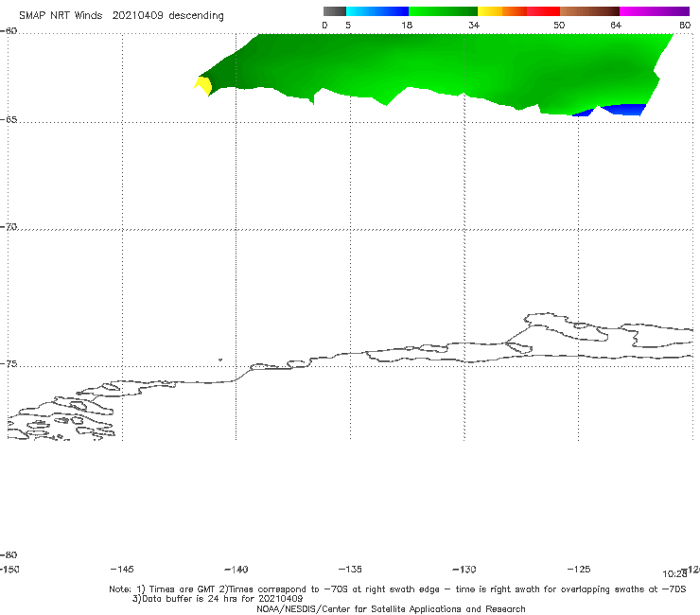Click the yellow-orange colorbar segment
This screenshot has height=615, width=700.
pyautogui.click(x=501, y=11)
